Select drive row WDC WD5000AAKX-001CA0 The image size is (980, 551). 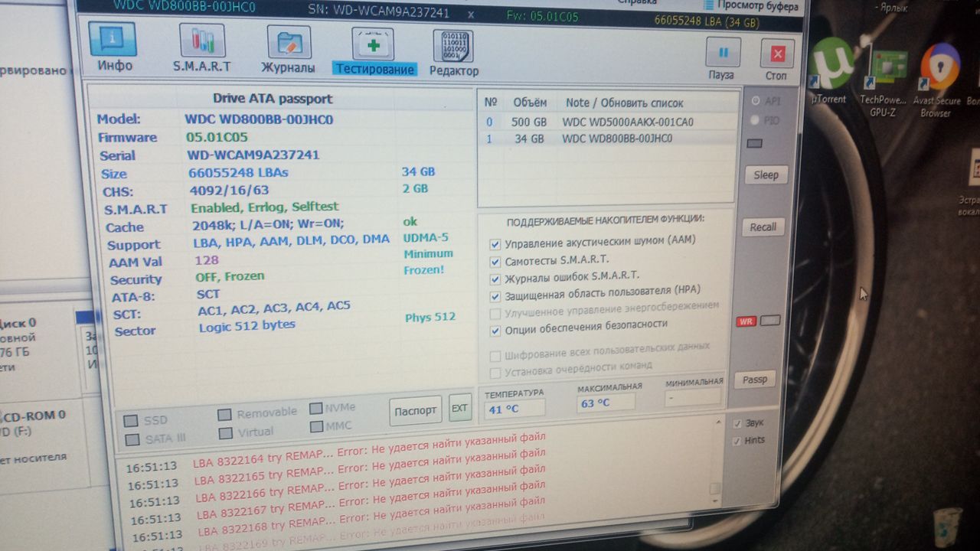tap(609, 122)
